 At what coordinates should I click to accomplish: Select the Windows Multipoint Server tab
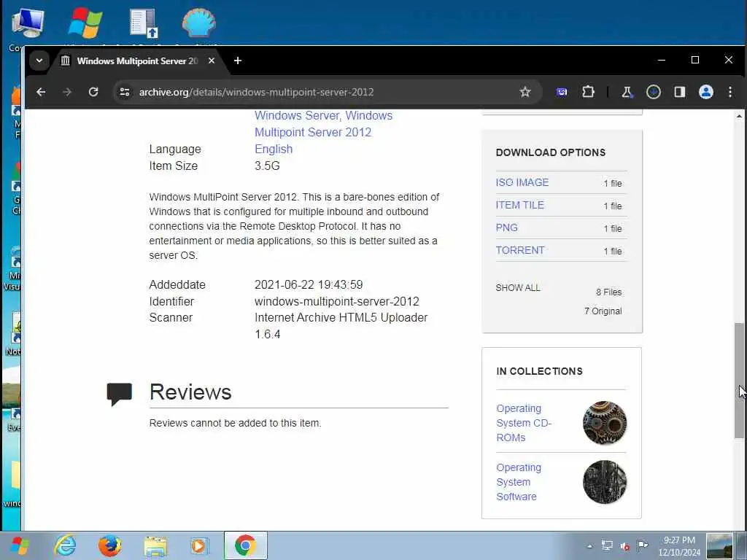[x=138, y=61]
